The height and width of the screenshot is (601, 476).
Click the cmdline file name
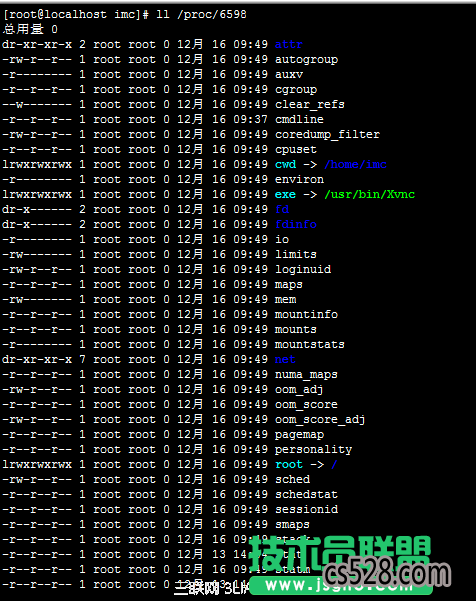coord(299,119)
